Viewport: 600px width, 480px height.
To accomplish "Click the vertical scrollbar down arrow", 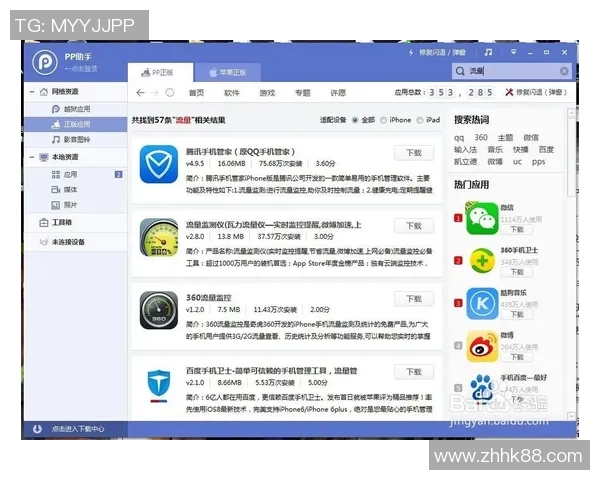I will coord(571,416).
